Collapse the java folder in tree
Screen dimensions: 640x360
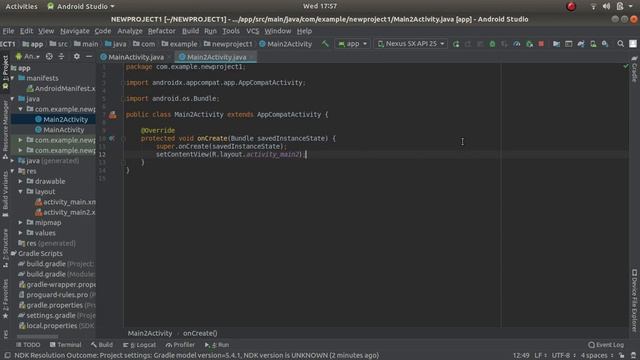coord(13,99)
